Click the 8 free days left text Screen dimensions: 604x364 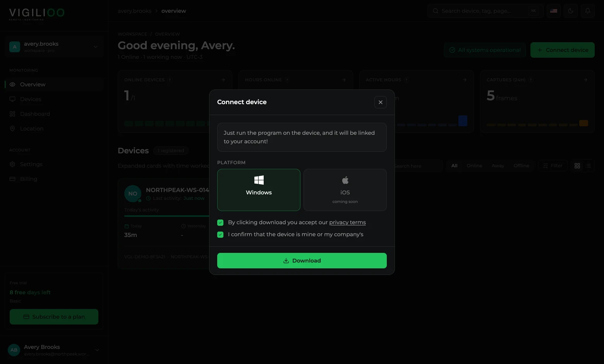[x=30, y=292]
